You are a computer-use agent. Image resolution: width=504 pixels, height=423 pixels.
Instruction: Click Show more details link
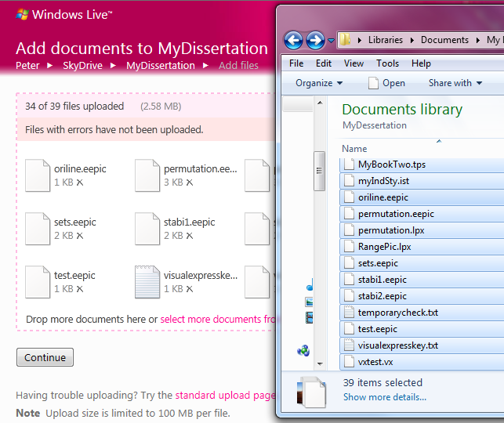(x=385, y=397)
